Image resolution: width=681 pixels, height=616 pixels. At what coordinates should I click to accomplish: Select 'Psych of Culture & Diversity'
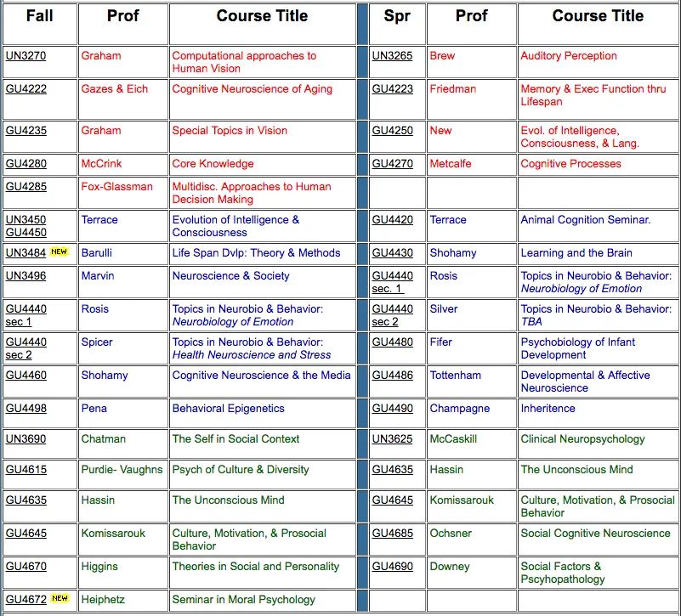(241, 470)
